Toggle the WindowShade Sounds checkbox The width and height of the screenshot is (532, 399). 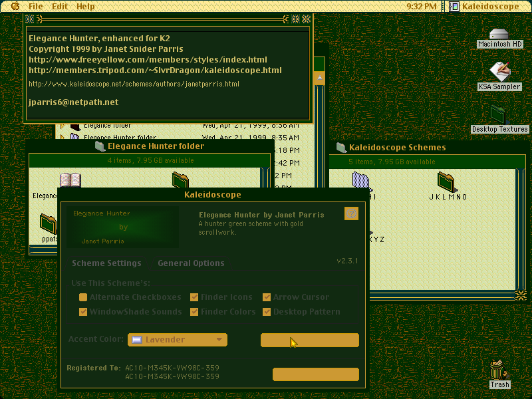click(83, 311)
